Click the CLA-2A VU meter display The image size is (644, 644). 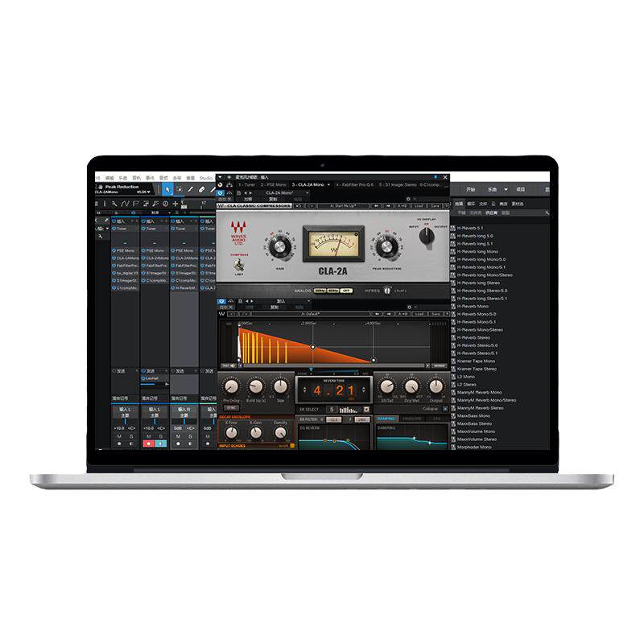click(x=333, y=244)
